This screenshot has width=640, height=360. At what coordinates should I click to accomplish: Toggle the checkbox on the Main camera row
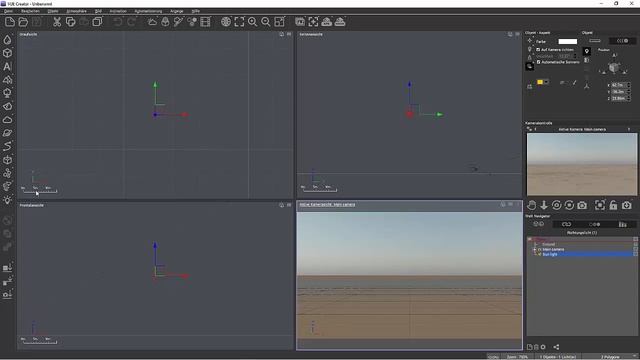(x=636, y=249)
